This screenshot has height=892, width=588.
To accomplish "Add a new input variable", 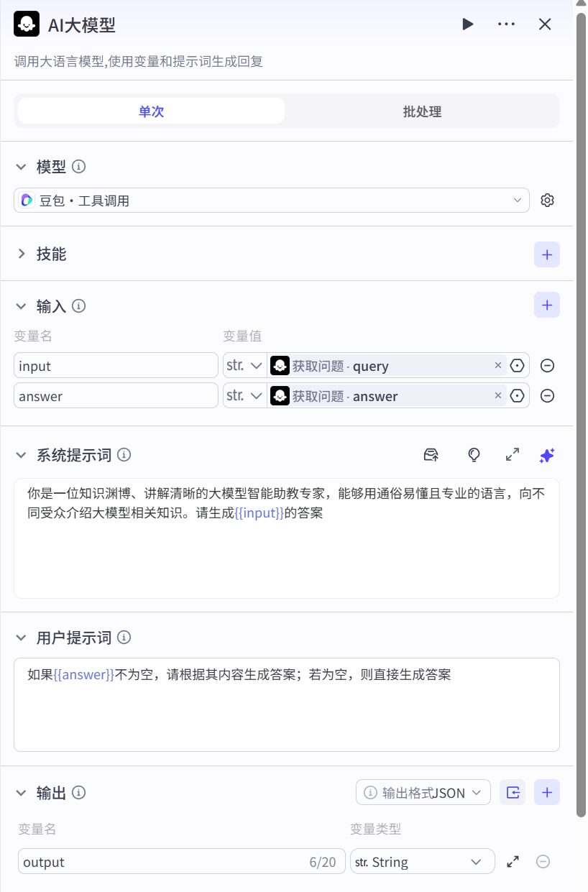I will point(546,305).
